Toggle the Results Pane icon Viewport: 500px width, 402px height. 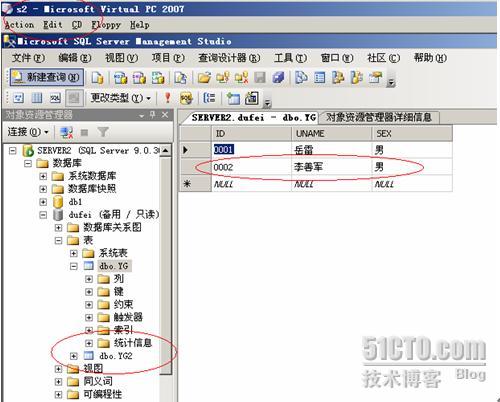pos(74,98)
